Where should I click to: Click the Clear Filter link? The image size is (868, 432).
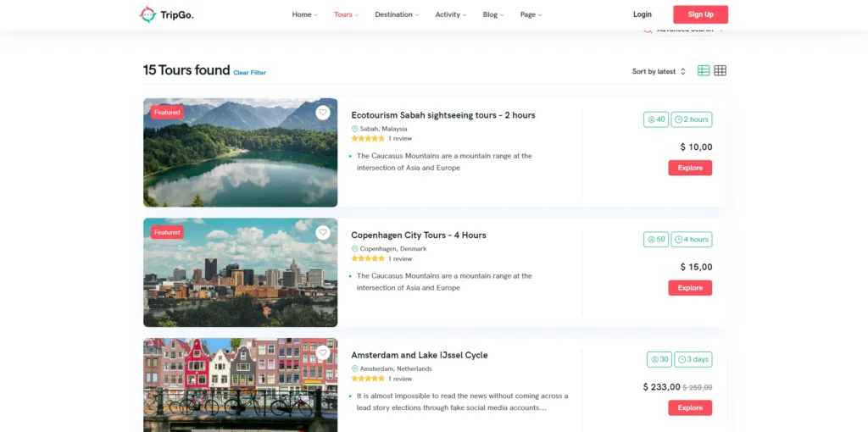[250, 73]
